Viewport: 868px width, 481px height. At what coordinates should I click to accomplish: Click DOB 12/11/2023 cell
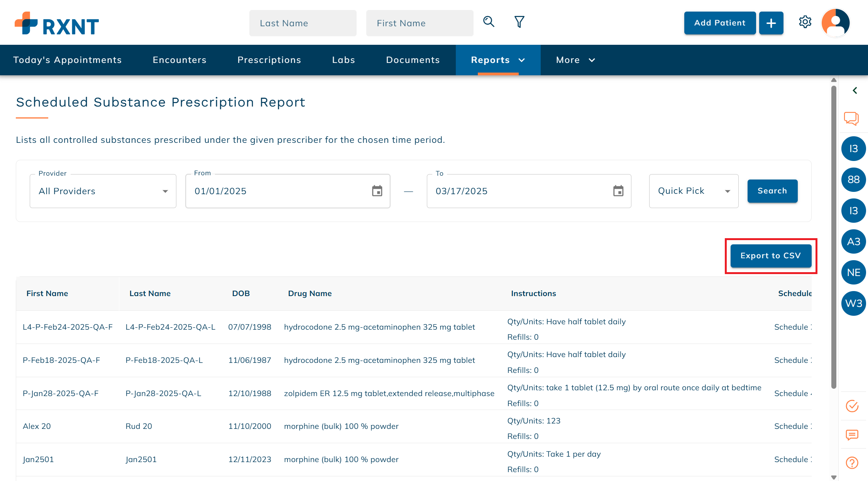(250, 459)
